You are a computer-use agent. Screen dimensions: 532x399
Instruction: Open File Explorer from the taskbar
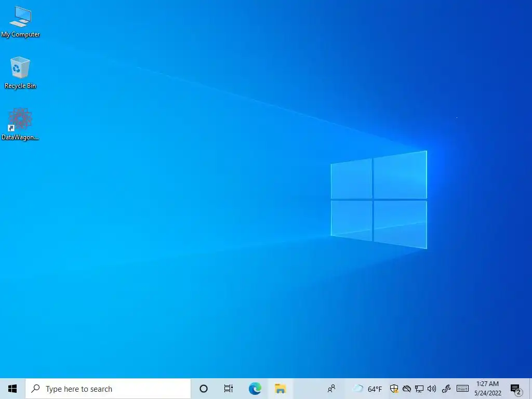coord(280,389)
